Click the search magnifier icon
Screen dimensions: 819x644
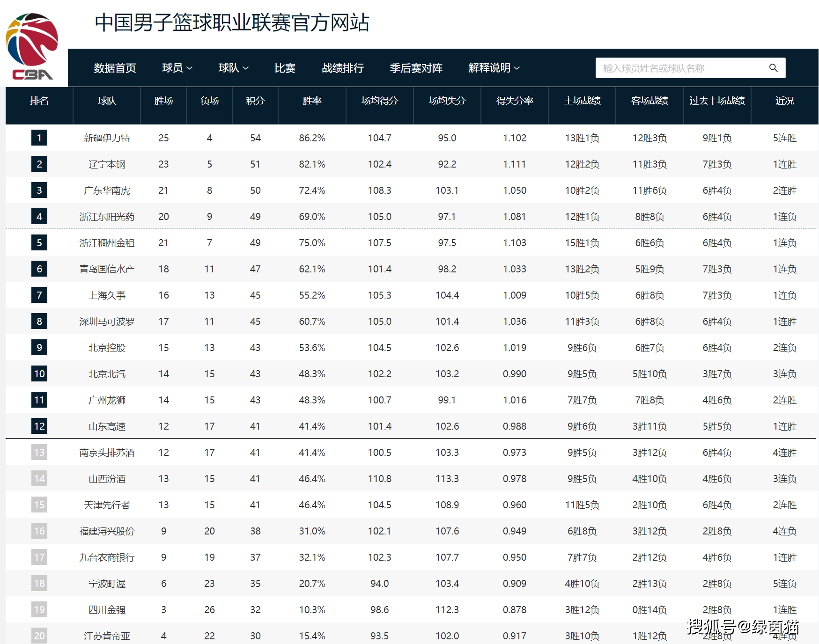774,68
